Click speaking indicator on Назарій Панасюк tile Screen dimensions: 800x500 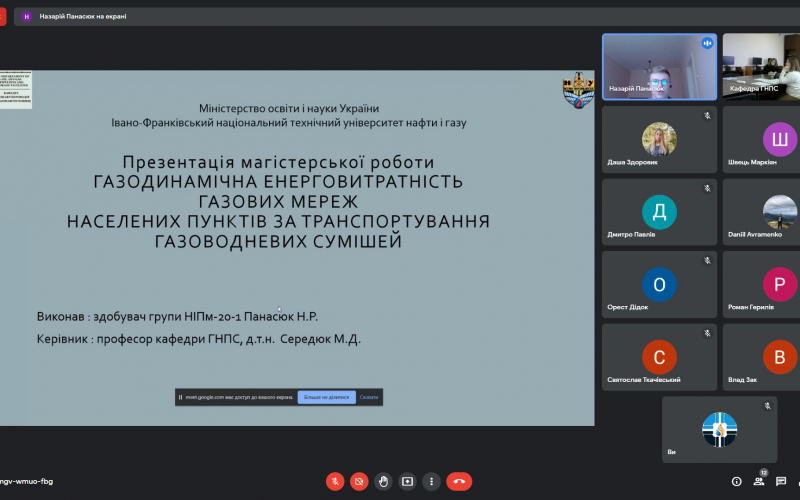click(x=707, y=43)
